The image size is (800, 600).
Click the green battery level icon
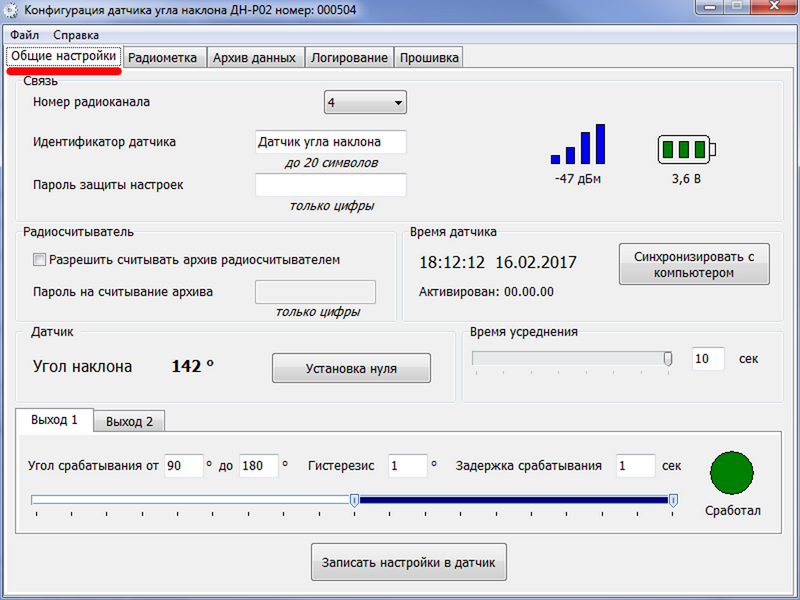click(687, 149)
